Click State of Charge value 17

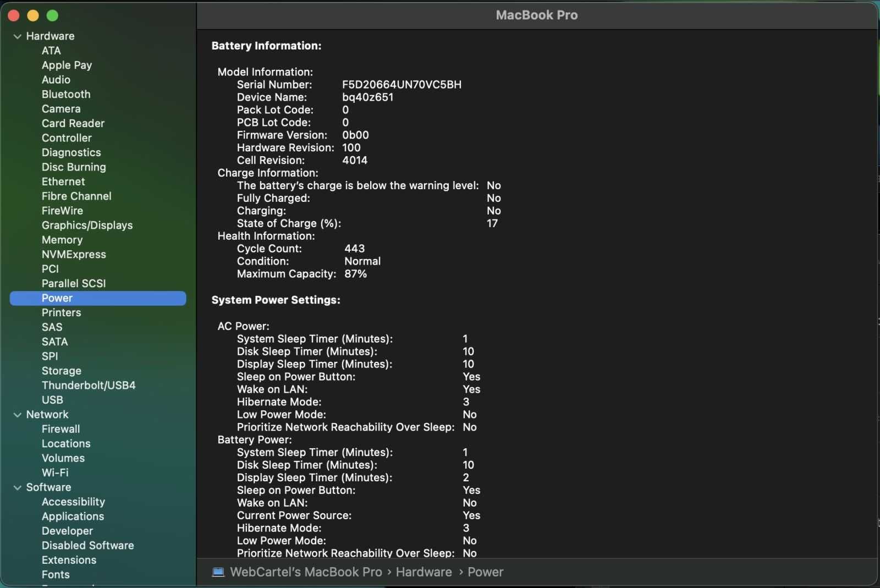492,223
